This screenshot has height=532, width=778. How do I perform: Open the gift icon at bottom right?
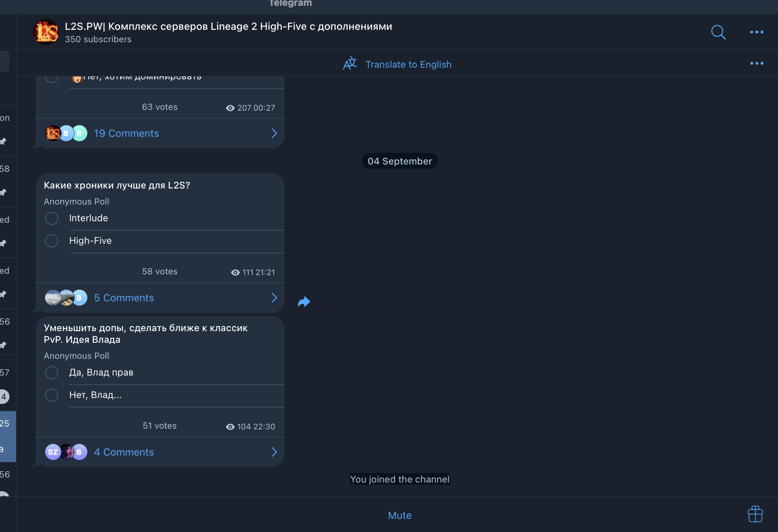755,514
